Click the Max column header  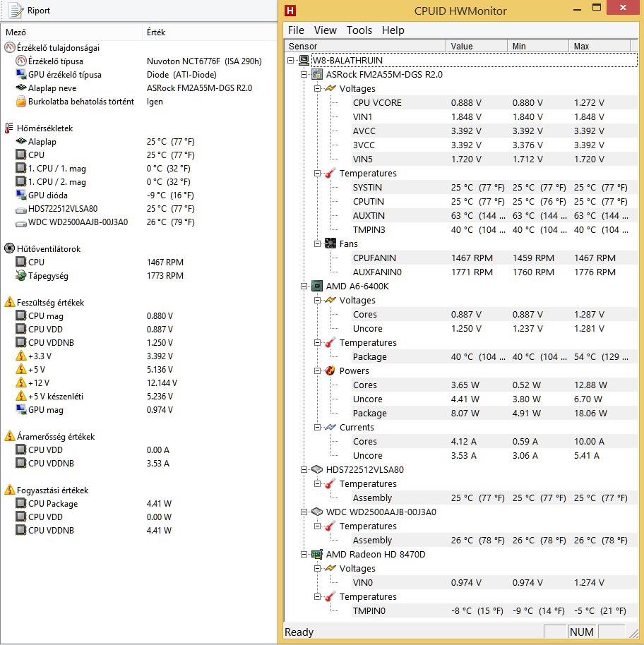click(x=599, y=46)
